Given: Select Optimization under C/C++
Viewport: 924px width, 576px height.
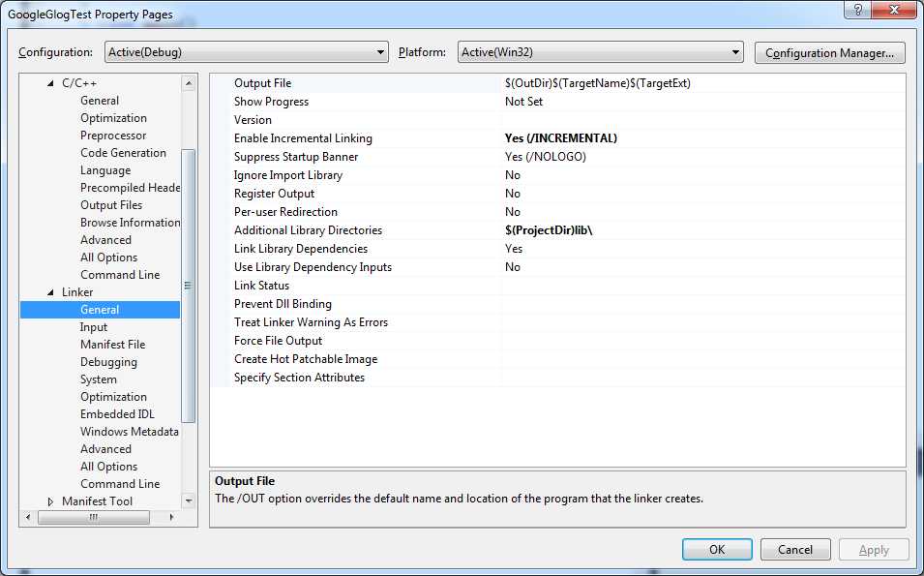Looking at the screenshot, I should pyautogui.click(x=114, y=118).
